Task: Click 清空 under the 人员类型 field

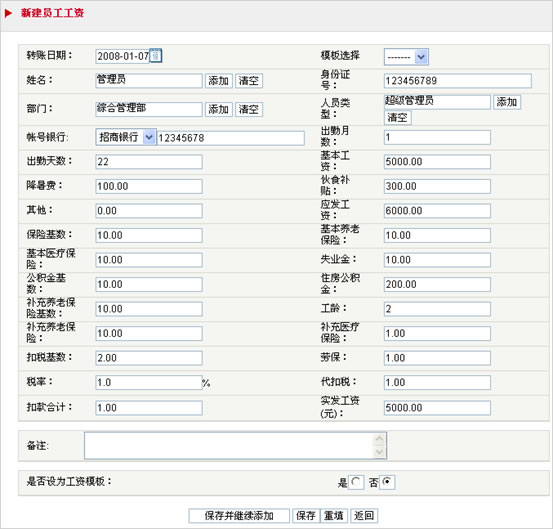Action: [397, 117]
